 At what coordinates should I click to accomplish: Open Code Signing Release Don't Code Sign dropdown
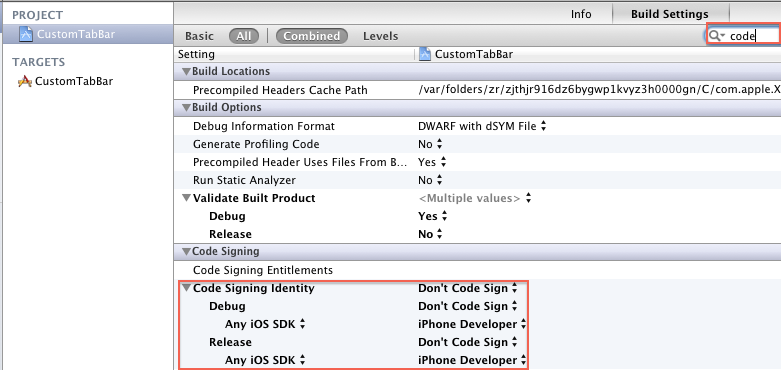click(x=468, y=342)
